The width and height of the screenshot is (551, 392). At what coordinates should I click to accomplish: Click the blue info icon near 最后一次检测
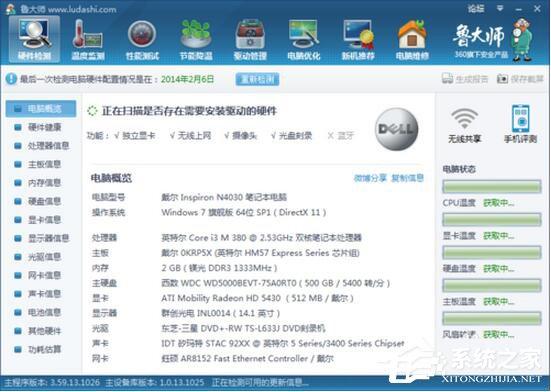point(11,79)
